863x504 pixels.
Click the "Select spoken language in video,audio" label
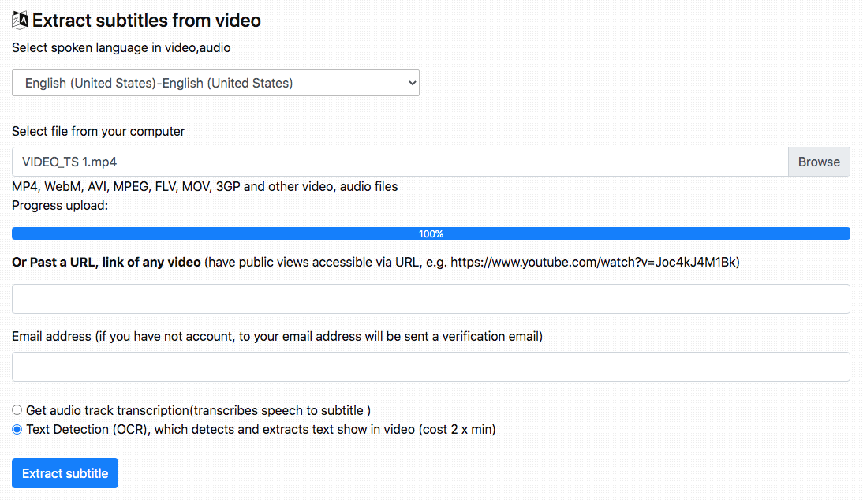tap(121, 47)
